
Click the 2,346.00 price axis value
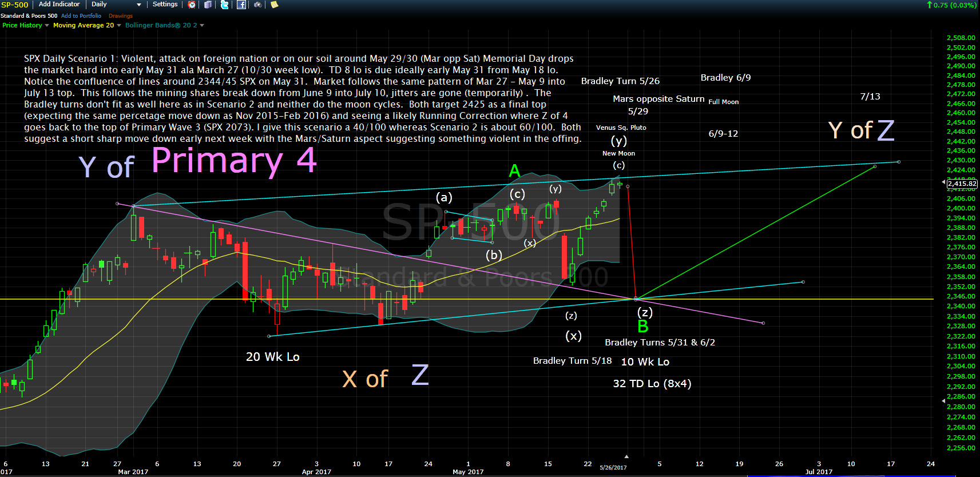tap(961, 296)
